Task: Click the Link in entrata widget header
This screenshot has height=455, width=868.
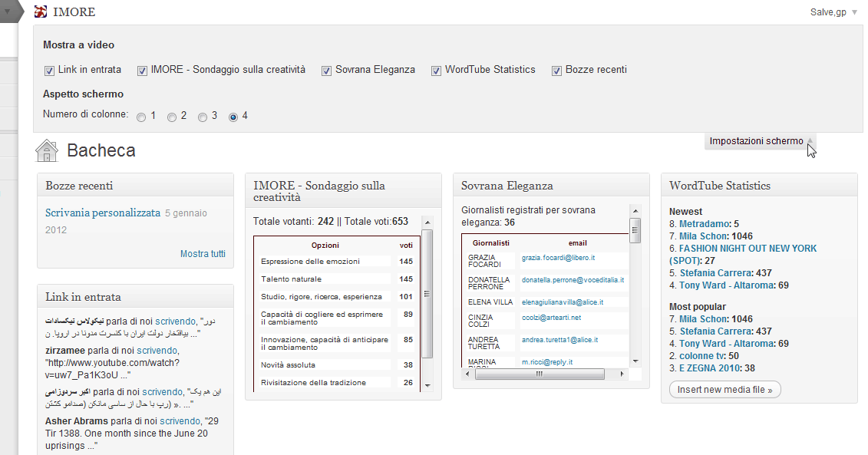Action: [x=135, y=297]
